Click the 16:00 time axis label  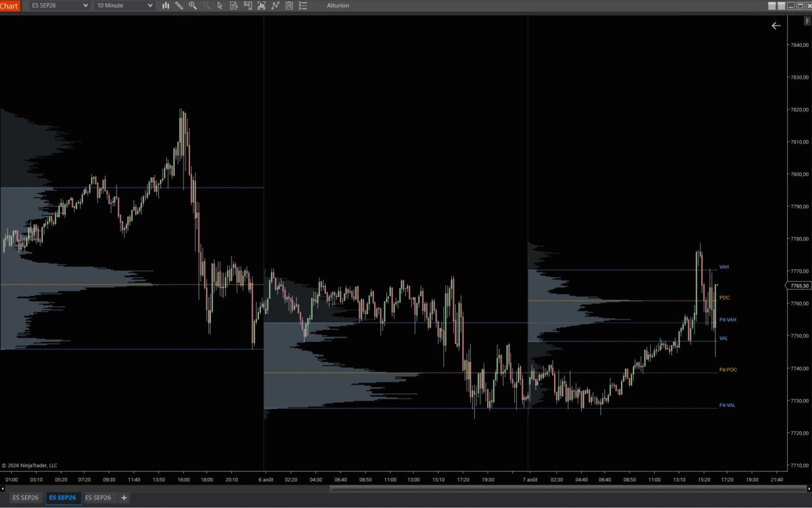pos(184,480)
